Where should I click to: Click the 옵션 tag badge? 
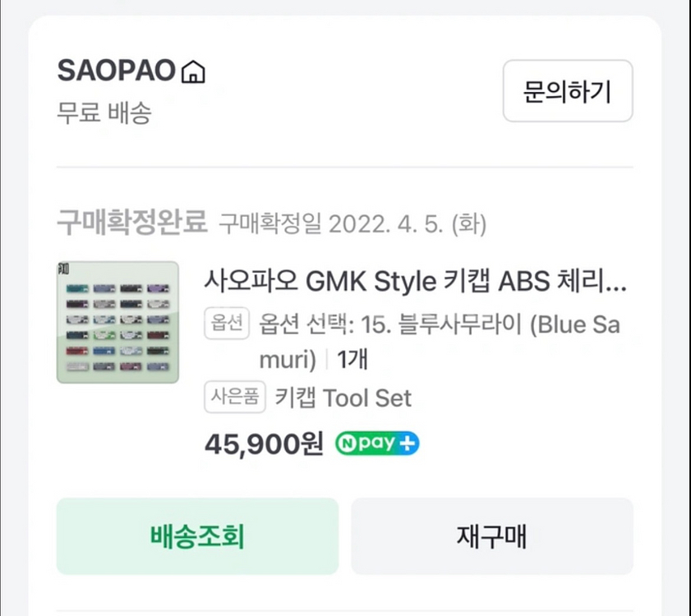coord(225,324)
